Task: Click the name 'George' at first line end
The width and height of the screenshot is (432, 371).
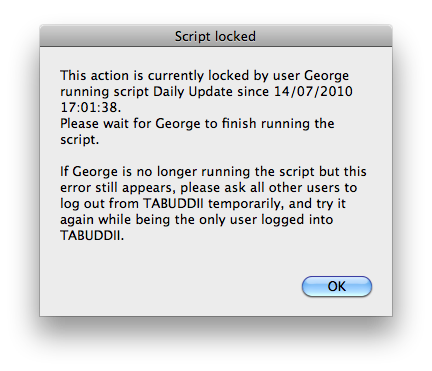Action: (x=326, y=76)
